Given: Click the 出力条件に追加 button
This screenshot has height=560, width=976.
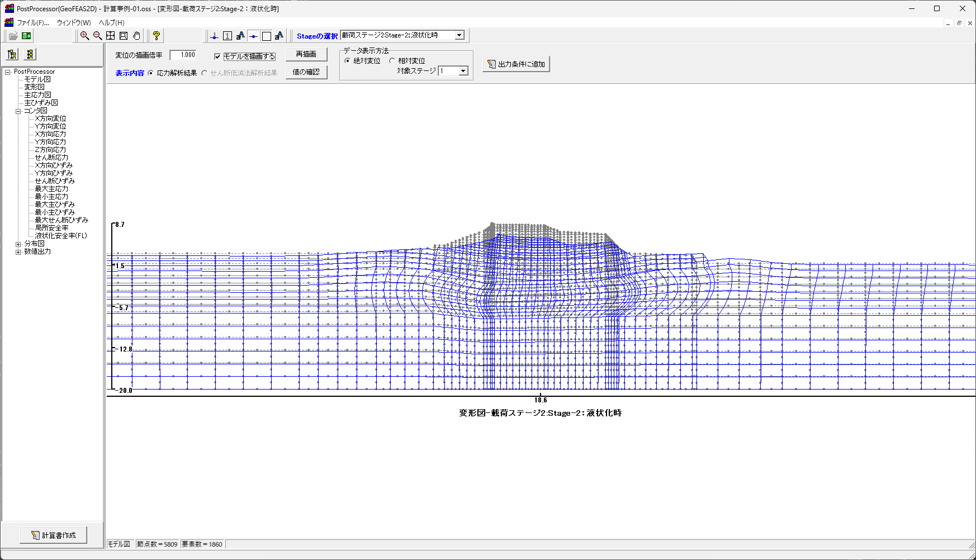Looking at the screenshot, I should pyautogui.click(x=516, y=64).
